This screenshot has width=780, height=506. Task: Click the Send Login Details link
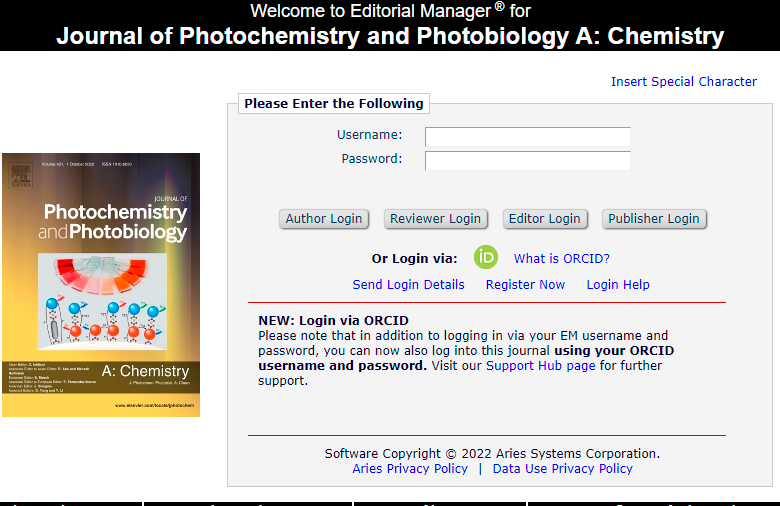point(408,284)
